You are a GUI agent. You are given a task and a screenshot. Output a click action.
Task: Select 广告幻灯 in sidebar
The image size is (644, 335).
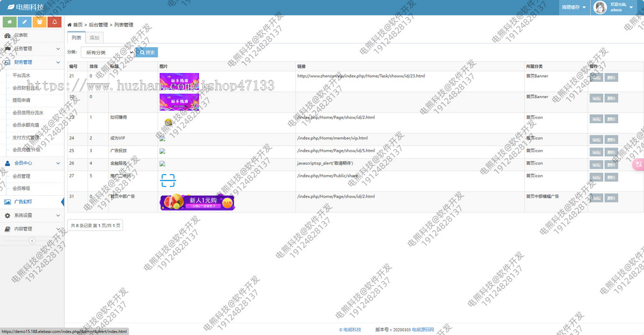32,202
